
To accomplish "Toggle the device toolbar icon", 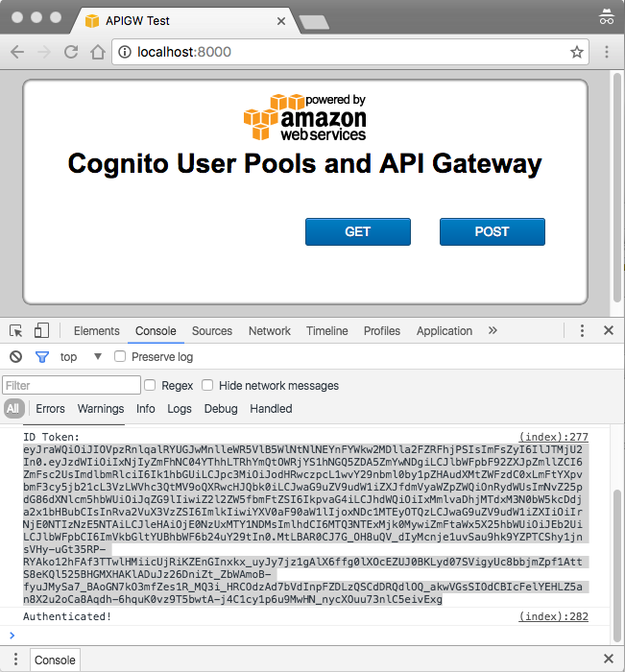I will [x=41, y=330].
